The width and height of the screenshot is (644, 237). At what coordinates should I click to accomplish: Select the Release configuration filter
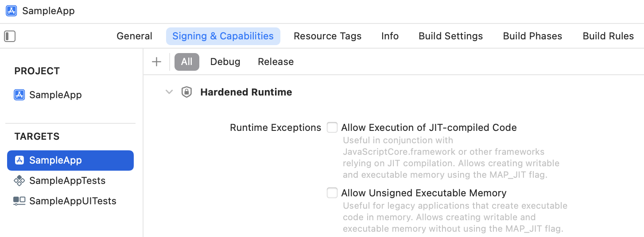[276, 62]
